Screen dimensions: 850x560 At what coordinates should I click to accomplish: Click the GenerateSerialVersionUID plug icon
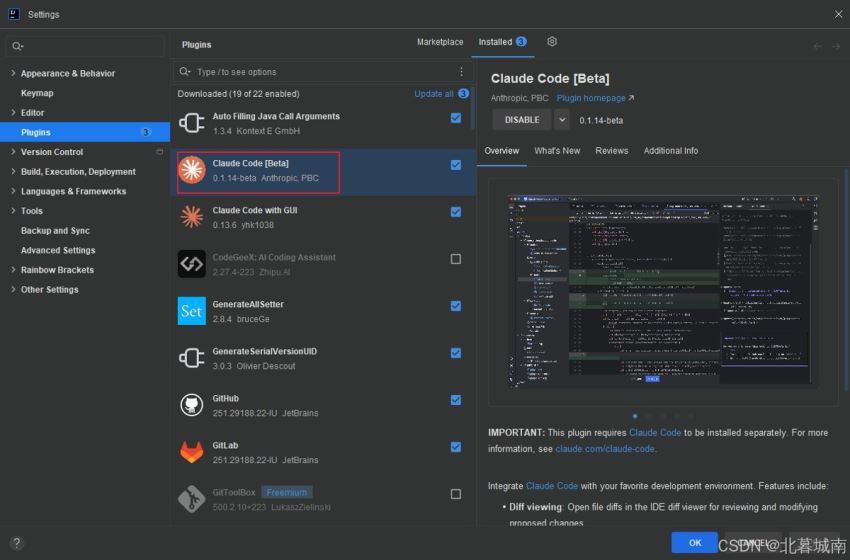click(192, 358)
